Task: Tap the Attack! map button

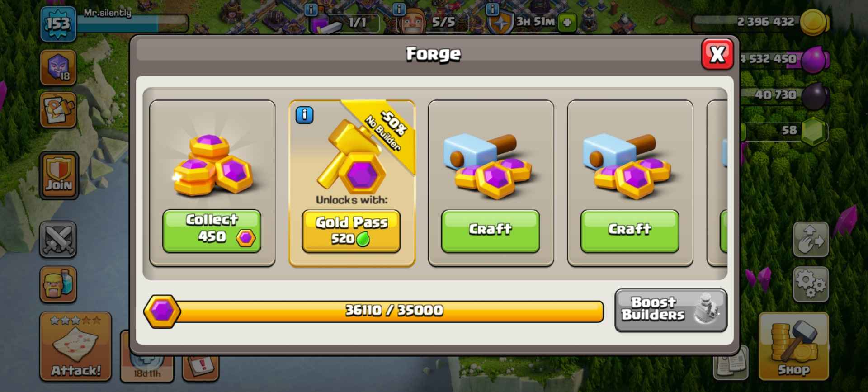Action: [75, 346]
